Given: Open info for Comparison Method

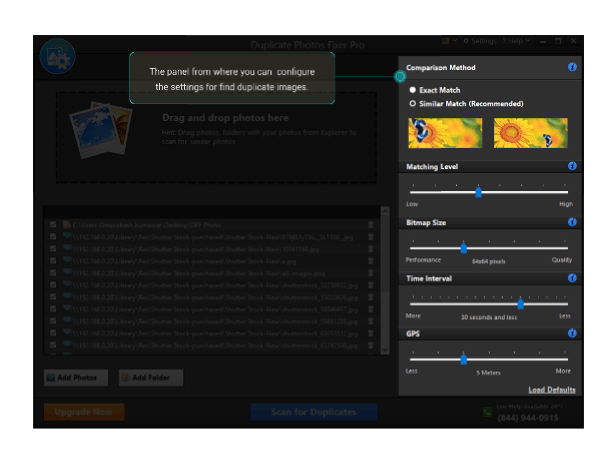Looking at the screenshot, I should coord(572,67).
